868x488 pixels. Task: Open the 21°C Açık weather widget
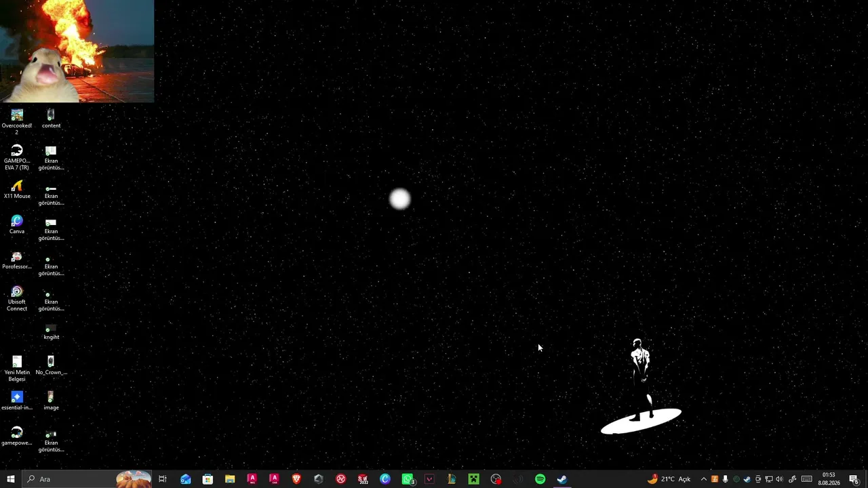pos(669,479)
